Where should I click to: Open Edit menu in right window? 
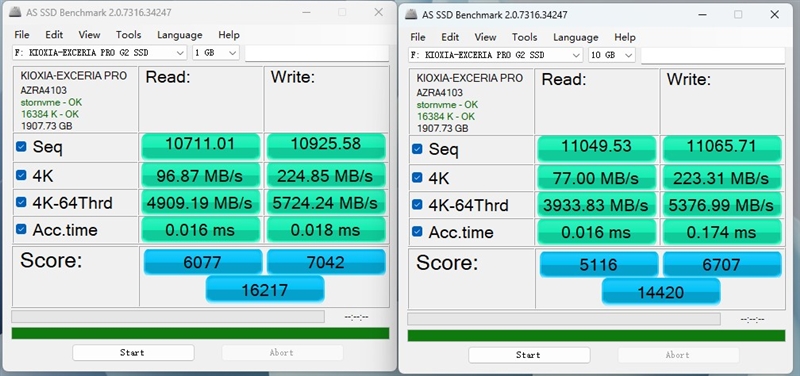(x=450, y=37)
